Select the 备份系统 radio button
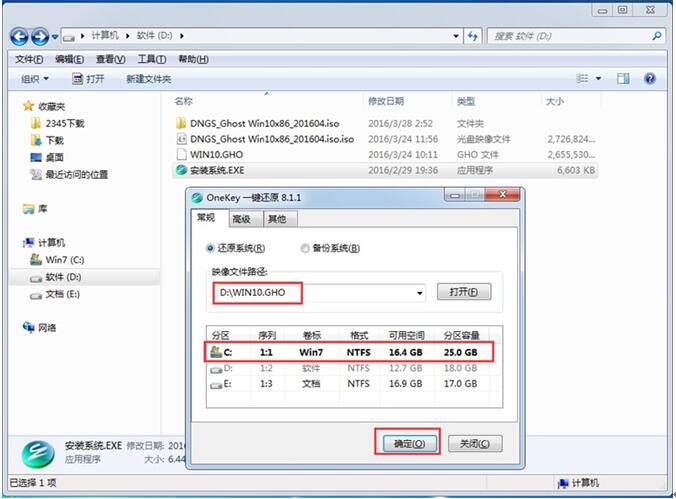 click(305, 248)
